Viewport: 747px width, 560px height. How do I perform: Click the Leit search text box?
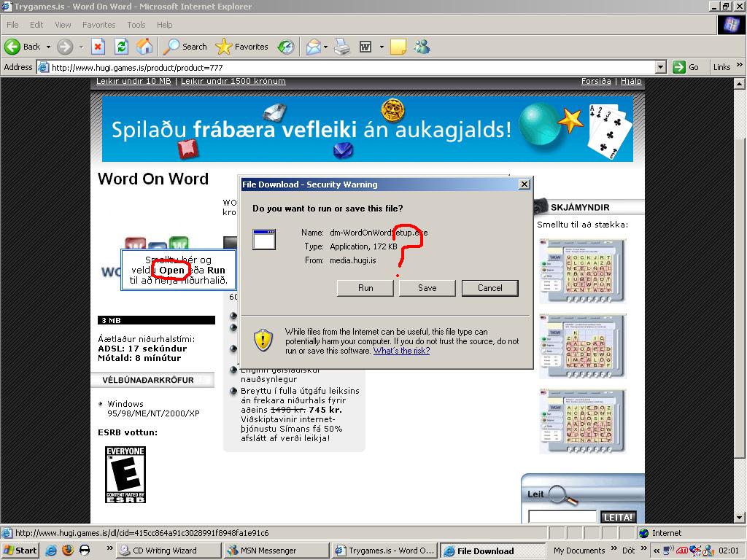click(x=562, y=517)
